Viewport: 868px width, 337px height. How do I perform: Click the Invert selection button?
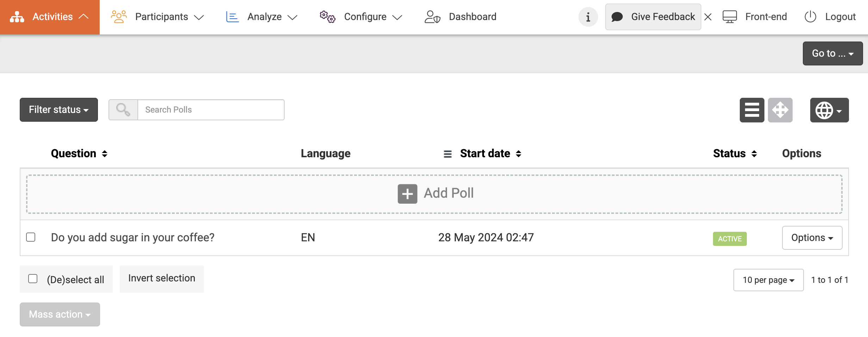162,279
